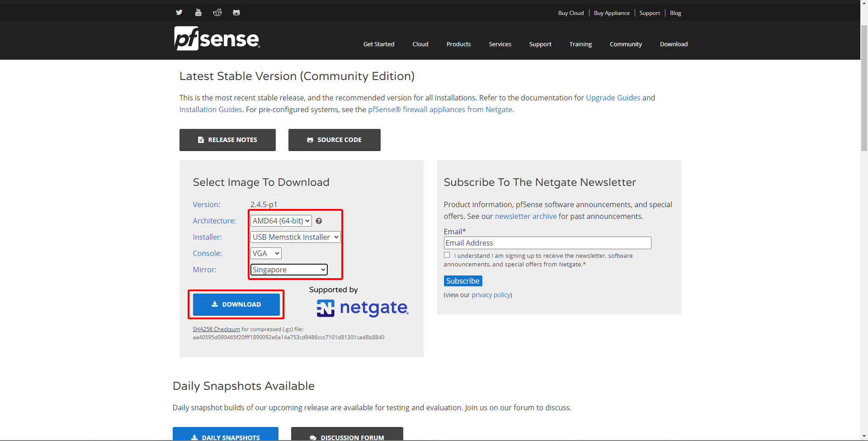Click the blue DOWNLOAD button
The height and width of the screenshot is (441, 868).
[x=236, y=304]
